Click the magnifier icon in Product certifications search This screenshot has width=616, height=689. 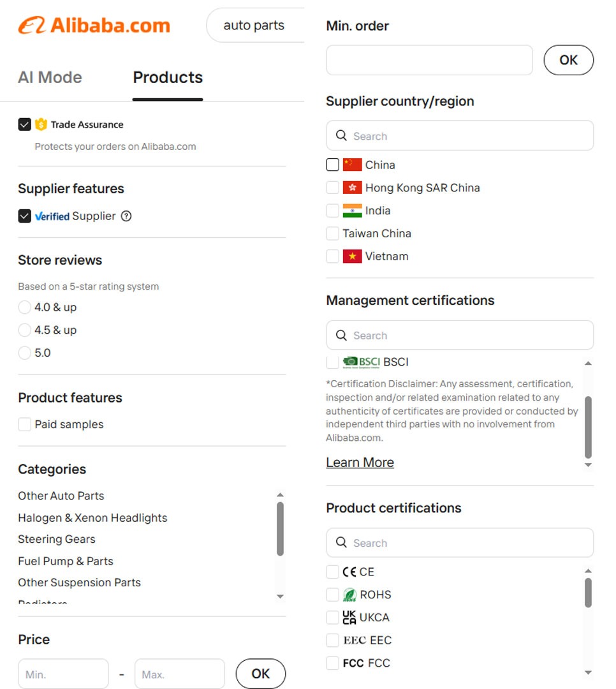pyautogui.click(x=341, y=542)
